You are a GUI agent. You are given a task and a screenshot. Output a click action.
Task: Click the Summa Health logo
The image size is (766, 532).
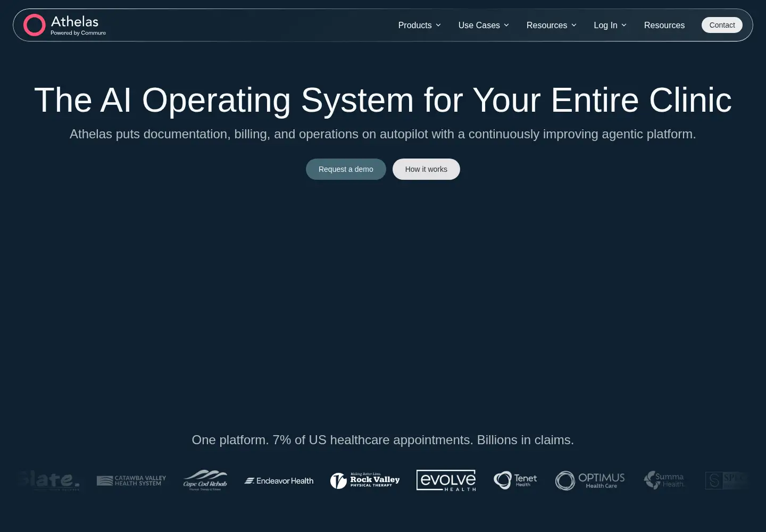pos(664,480)
